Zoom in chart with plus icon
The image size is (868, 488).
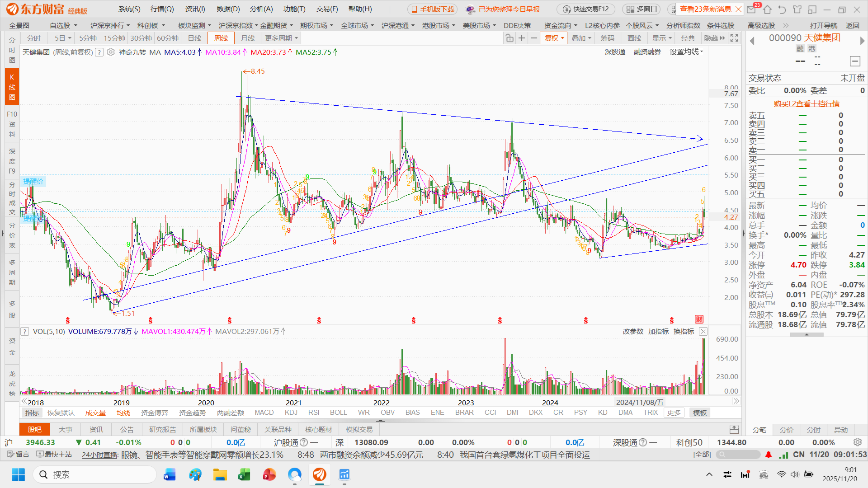[x=522, y=38]
